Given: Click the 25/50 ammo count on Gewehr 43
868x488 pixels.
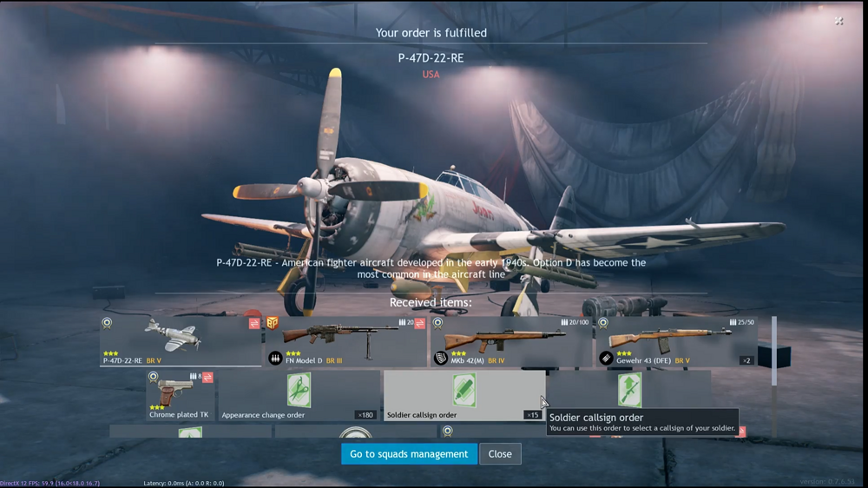Looking at the screenshot, I should [x=742, y=322].
